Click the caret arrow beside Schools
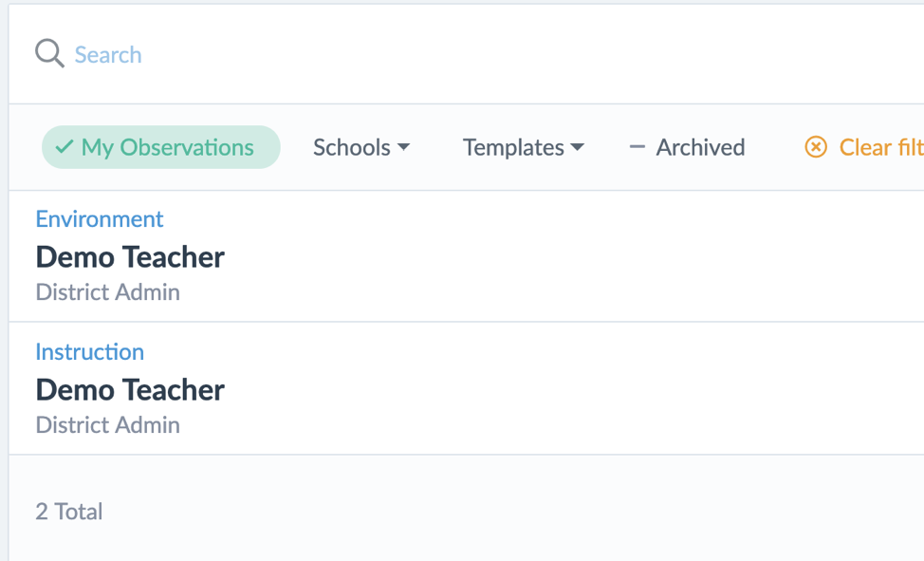This screenshot has height=561, width=924. coord(403,148)
